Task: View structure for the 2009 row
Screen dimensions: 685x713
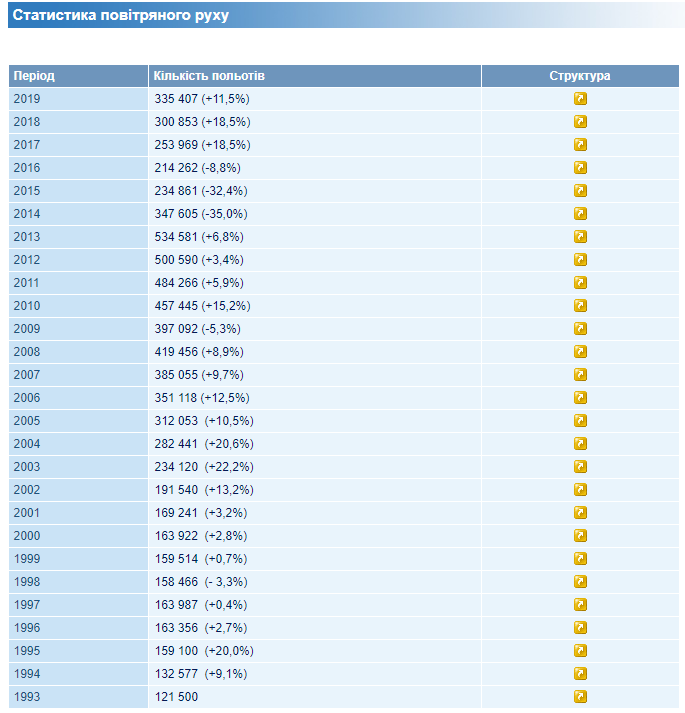Action: point(580,329)
